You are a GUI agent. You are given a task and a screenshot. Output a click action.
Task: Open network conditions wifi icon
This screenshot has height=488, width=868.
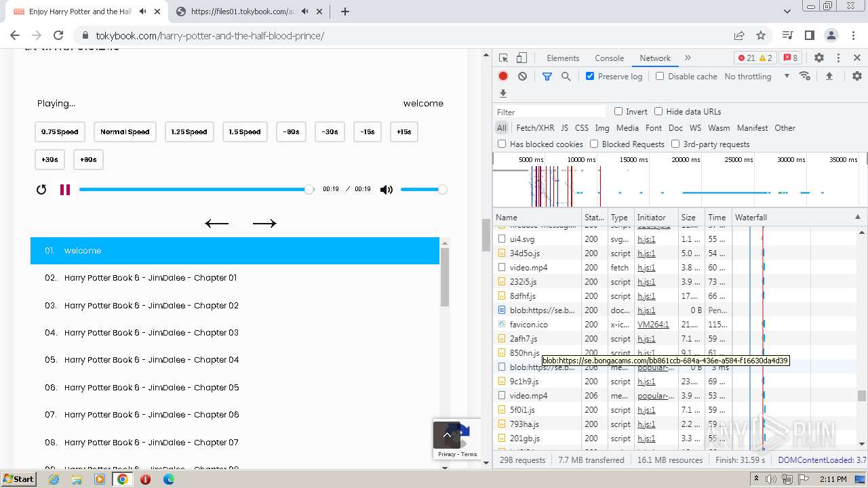tap(805, 77)
